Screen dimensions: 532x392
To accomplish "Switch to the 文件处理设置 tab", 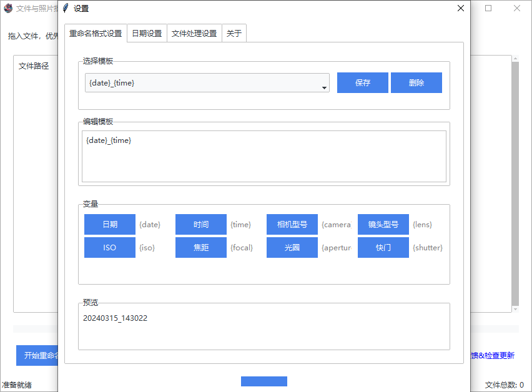I will click(194, 33).
